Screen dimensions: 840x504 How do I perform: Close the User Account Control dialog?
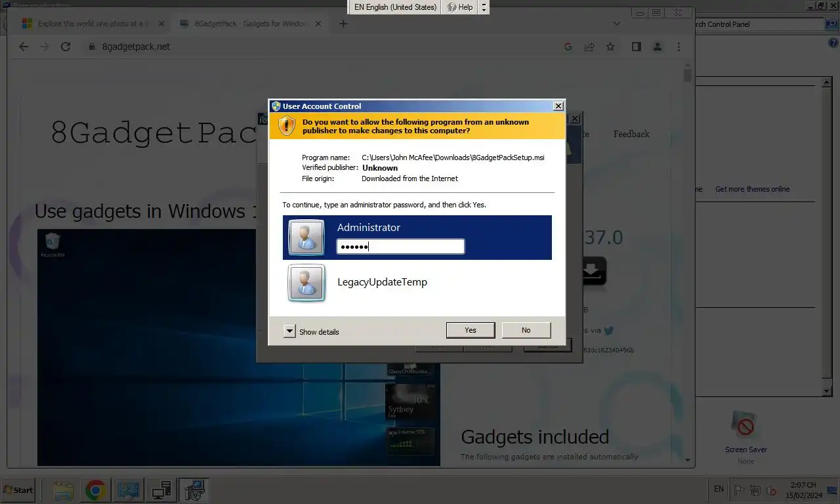click(x=558, y=106)
